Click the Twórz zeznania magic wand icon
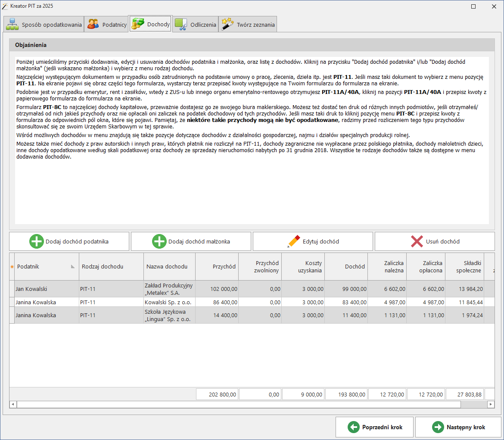Viewport: 504px width, 440px height. 227,25
